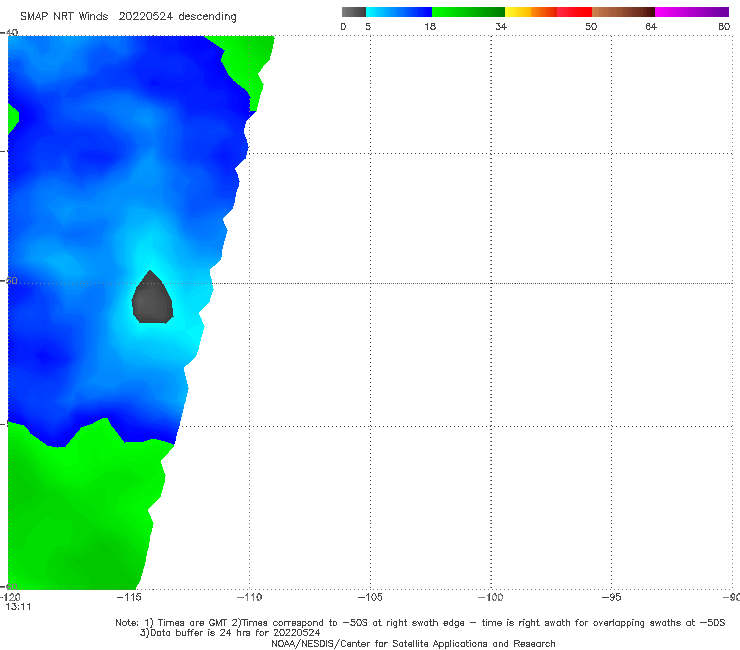
Task: Click the colorbar label '34'
Action: point(501,27)
